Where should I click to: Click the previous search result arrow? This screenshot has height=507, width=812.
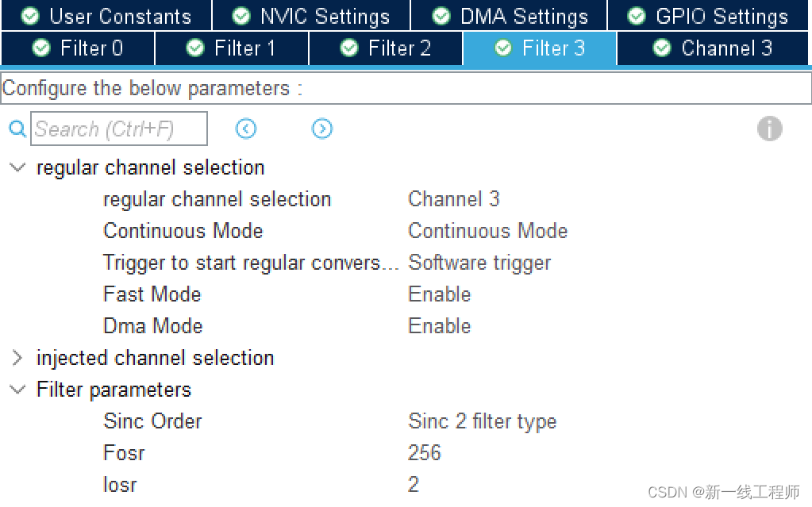[245, 129]
